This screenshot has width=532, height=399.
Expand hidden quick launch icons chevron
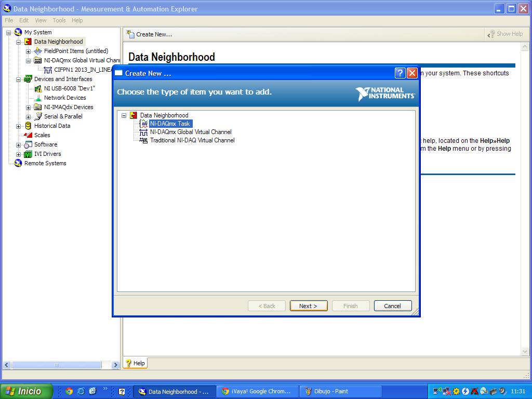tap(105, 389)
